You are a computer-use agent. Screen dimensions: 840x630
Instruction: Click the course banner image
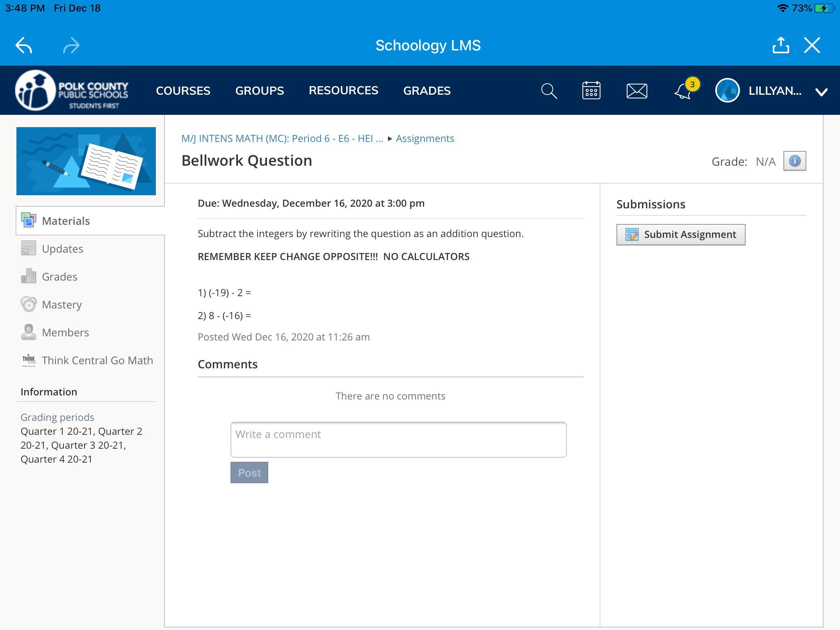pos(86,161)
